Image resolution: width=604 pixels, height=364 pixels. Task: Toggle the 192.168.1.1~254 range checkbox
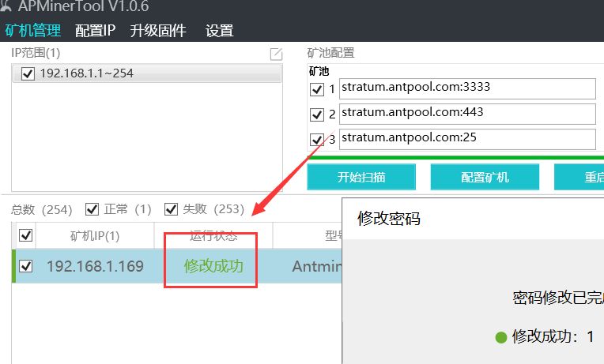pyautogui.click(x=28, y=73)
